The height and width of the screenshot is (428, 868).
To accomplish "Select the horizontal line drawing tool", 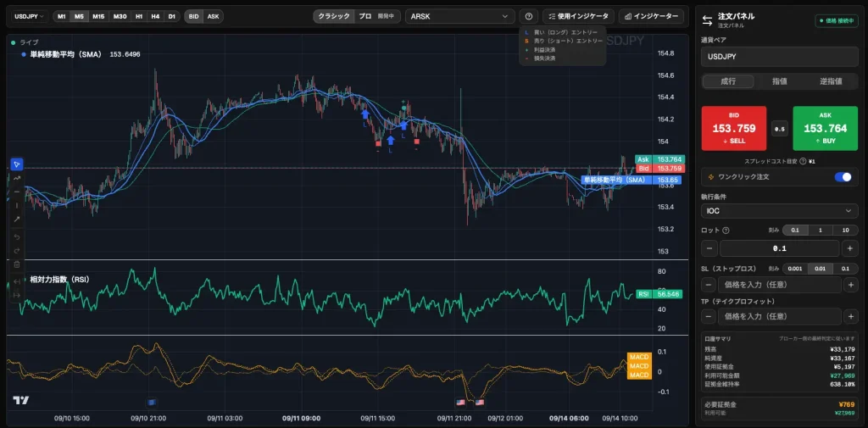I will pyautogui.click(x=17, y=192).
